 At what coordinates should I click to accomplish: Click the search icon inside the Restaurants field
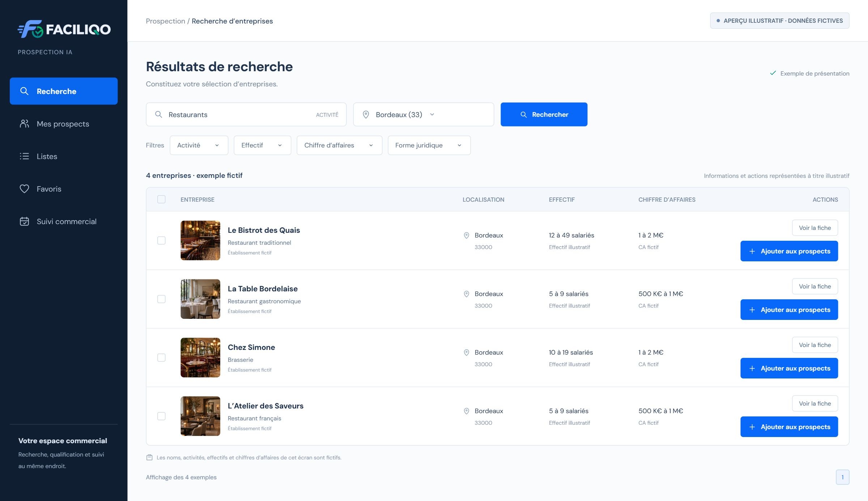tap(158, 114)
